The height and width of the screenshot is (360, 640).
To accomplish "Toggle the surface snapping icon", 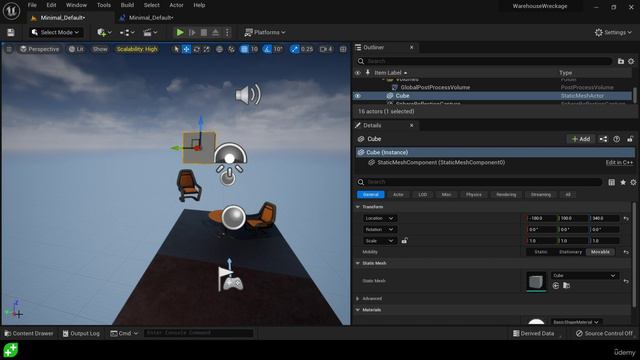I will 231,49.
